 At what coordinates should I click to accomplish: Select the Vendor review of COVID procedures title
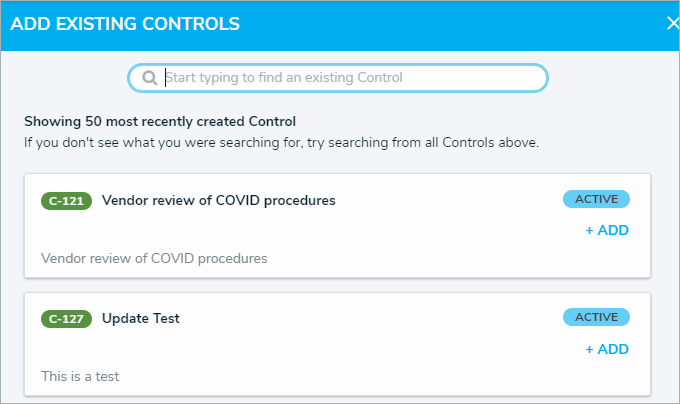tap(218, 200)
